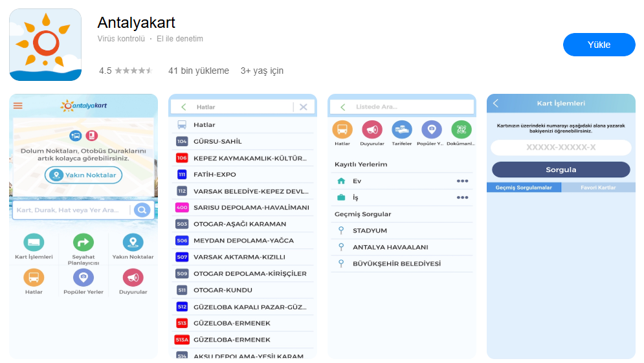The image size is (644, 363).
Task: Select the 400 SARISU DEPOLAMA-HAVALİMANI line
Action: click(243, 208)
